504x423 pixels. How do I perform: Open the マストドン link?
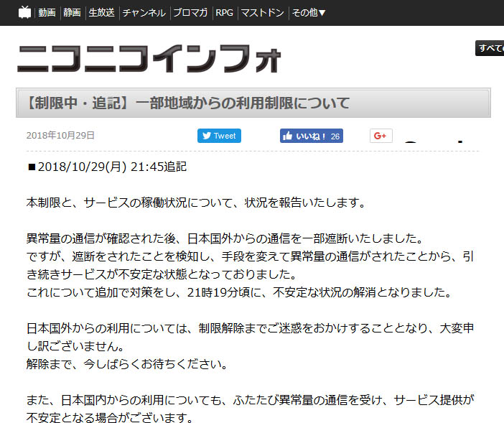262,12
